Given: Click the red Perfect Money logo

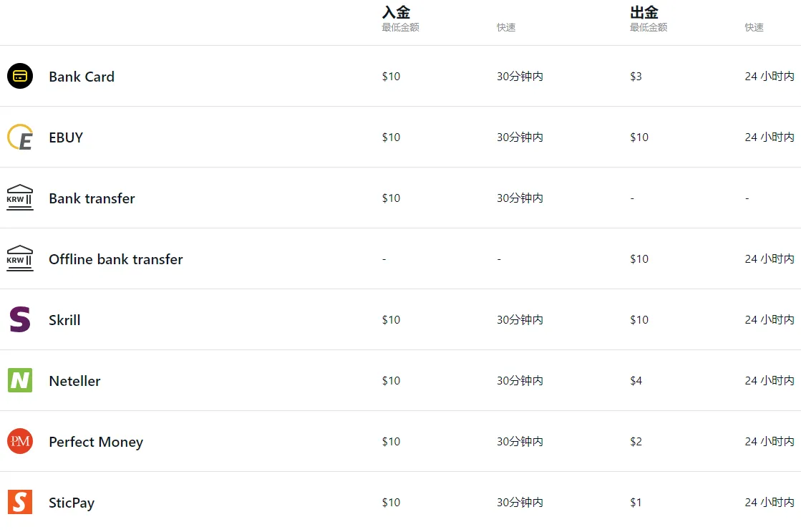Looking at the screenshot, I should [x=20, y=441].
